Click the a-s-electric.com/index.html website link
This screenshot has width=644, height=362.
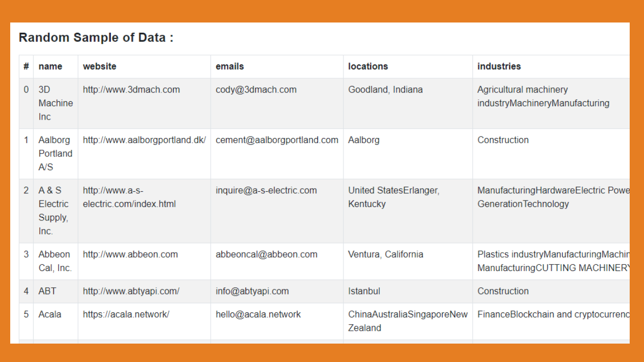point(129,197)
